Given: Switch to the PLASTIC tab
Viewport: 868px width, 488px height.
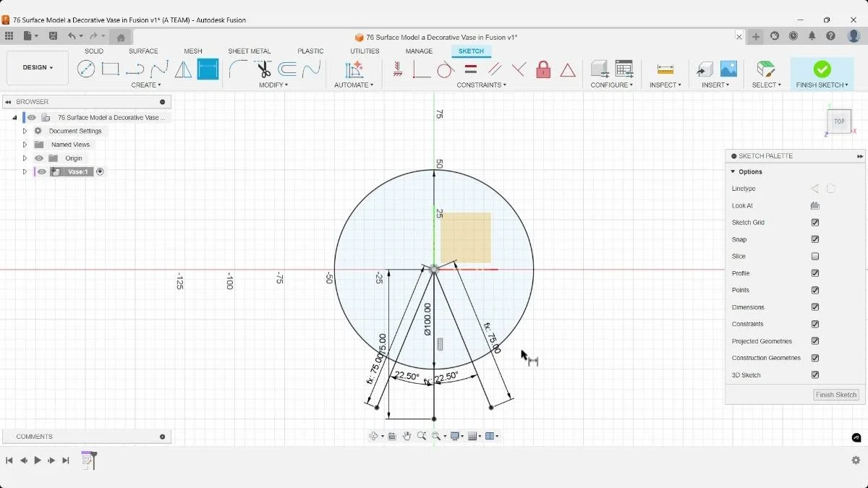Looking at the screenshot, I should [310, 51].
